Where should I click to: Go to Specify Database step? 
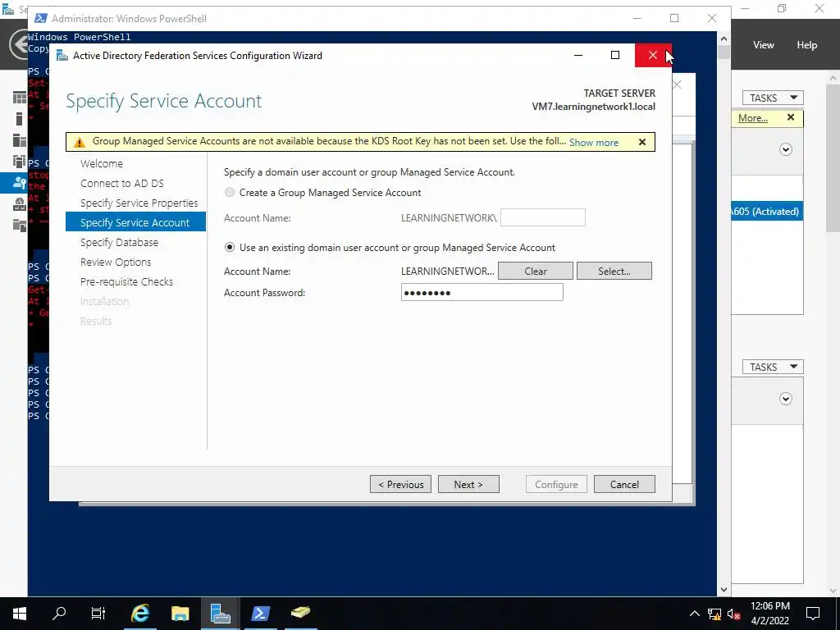(x=120, y=242)
